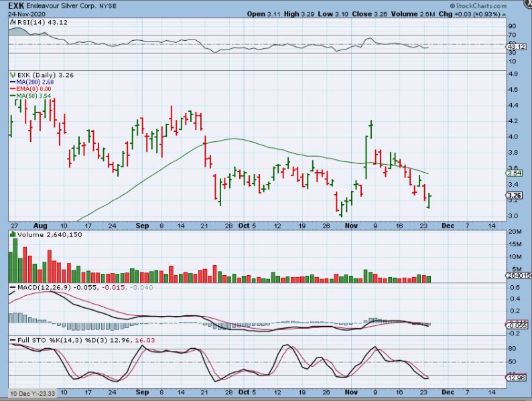Click the Endeavour Silver Corp. company name
This screenshot has height=401, width=532.
(x=62, y=6)
